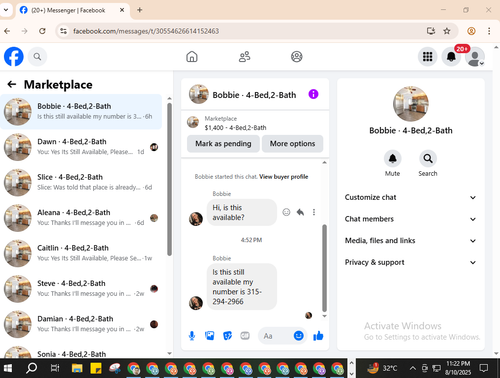Open emoji picker in message box
Viewport: 500px width, 378px height.
(298, 336)
